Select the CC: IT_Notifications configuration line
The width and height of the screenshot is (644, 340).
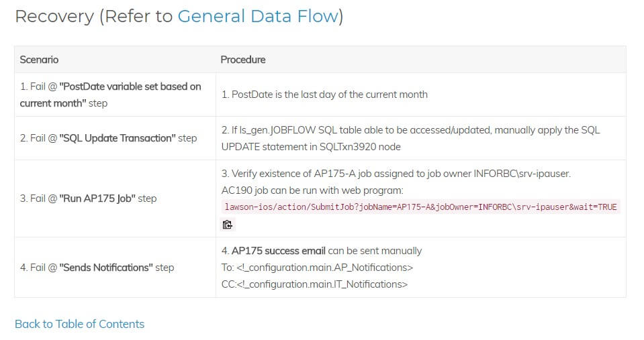pyautogui.click(x=314, y=284)
